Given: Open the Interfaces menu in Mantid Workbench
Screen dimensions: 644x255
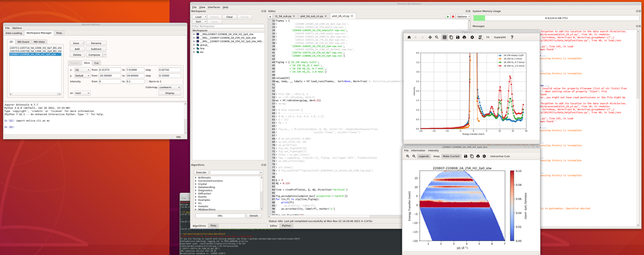Looking at the screenshot, I should click(214, 7).
